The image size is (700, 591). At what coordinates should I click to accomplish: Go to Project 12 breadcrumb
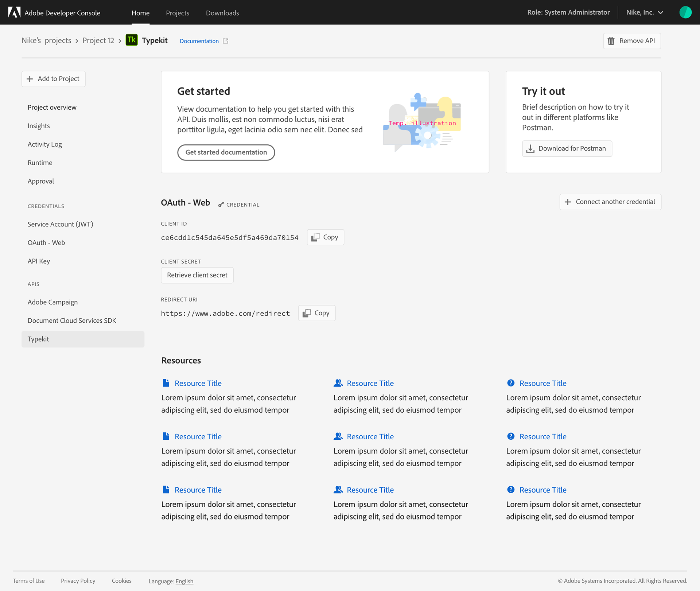98,40
